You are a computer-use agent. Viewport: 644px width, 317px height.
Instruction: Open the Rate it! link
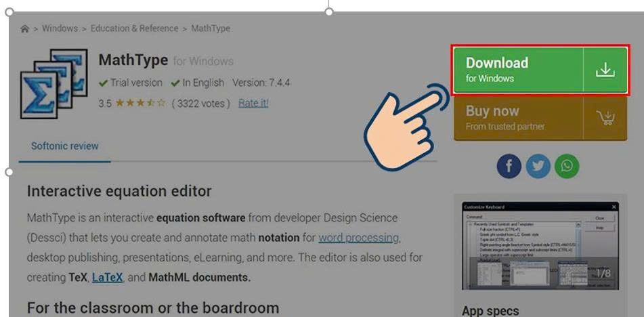pyautogui.click(x=253, y=103)
